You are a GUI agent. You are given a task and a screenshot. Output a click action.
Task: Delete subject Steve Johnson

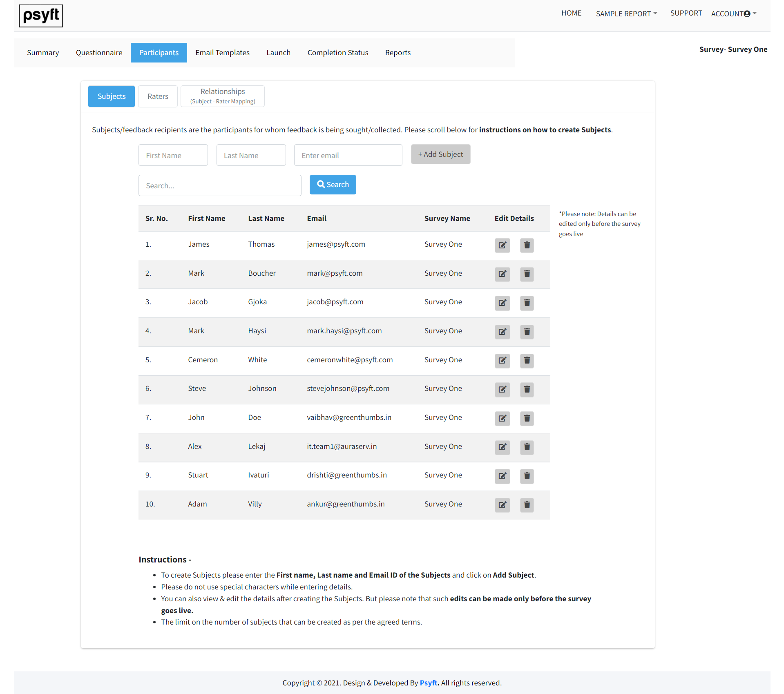(527, 390)
